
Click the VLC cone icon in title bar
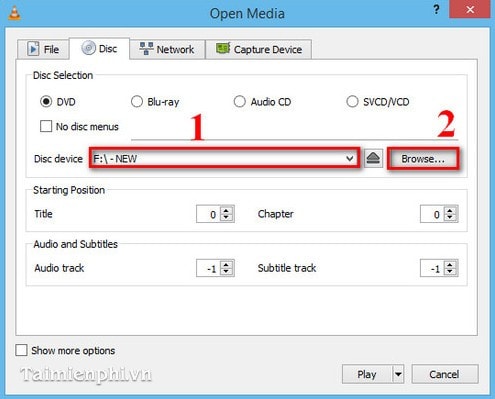tap(14, 13)
